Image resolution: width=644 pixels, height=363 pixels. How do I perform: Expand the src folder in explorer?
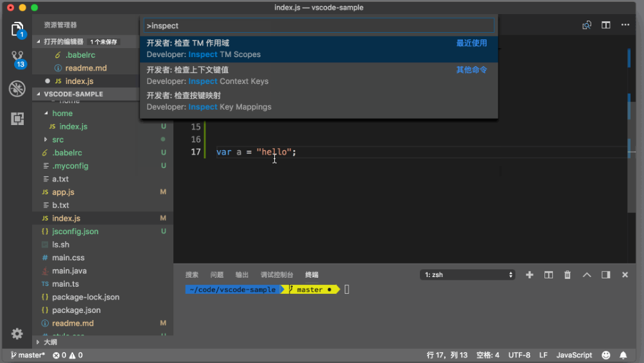57,139
